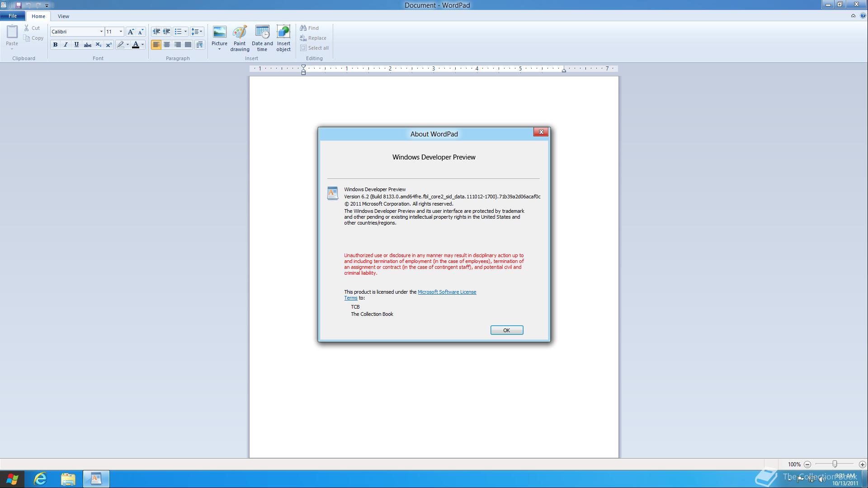Open the Windows Start button
This screenshot has width=868, height=488.
pyautogui.click(x=12, y=479)
